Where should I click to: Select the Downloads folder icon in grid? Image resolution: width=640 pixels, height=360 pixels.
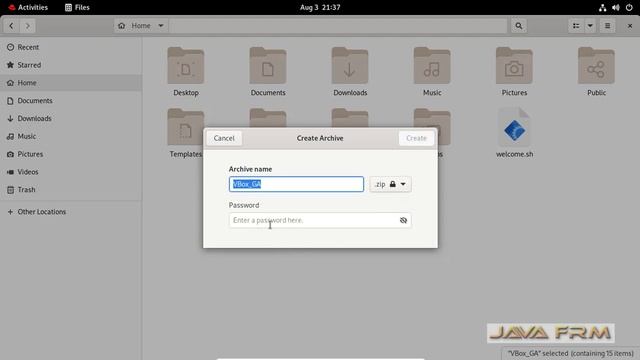350,66
